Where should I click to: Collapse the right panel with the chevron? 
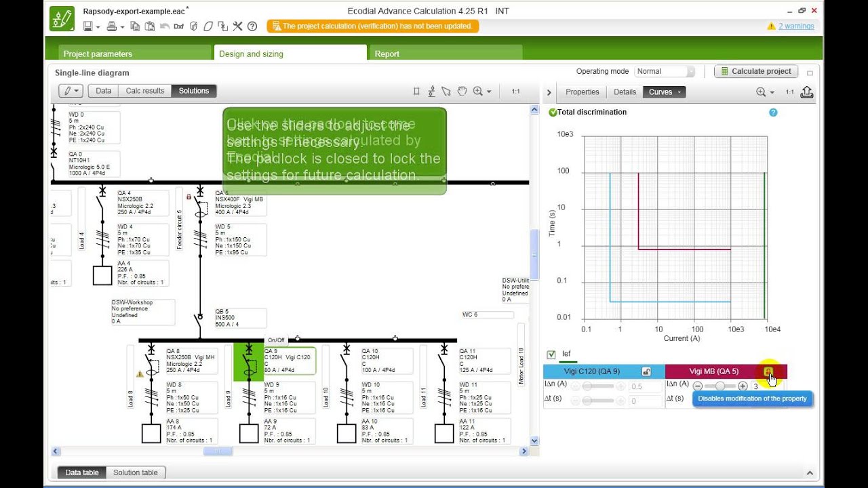point(550,92)
